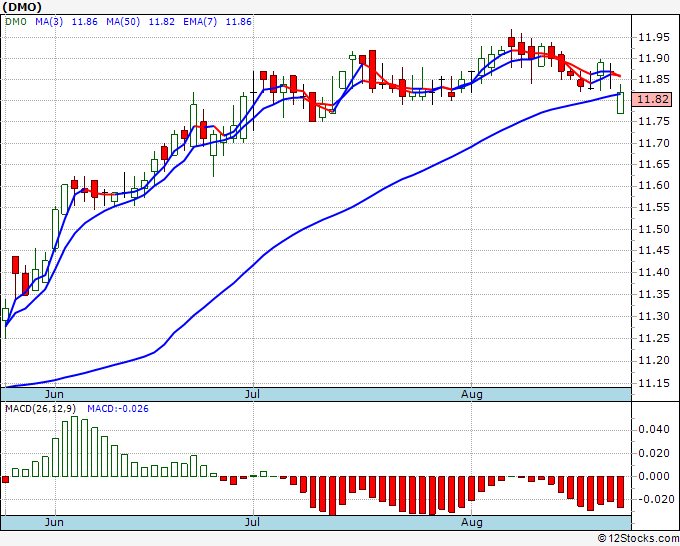Click the 11.95 price axis label
This screenshot has width=680, height=546.
coord(654,38)
